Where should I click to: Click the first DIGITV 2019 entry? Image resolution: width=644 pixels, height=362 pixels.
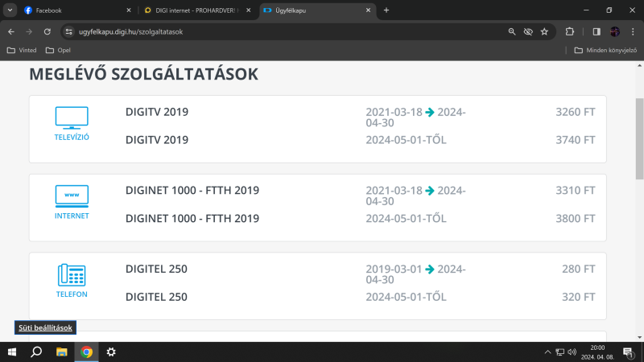coord(157,112)
